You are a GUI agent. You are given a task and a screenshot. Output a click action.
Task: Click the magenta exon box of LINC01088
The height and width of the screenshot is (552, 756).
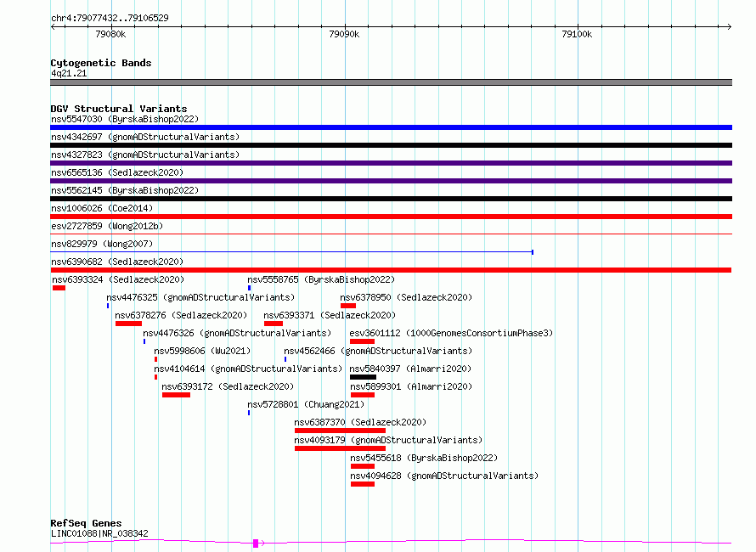(256, 544)
